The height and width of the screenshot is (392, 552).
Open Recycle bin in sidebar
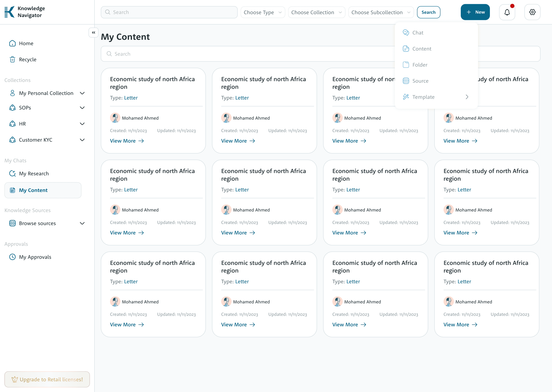click(x=28, y=59)
